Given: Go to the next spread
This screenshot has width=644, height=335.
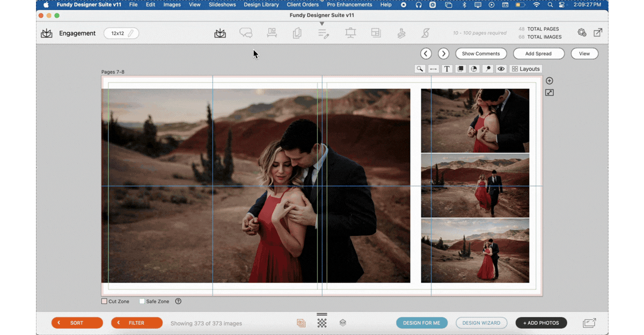Looking at the screenshot, I should (x=443, y=54).
